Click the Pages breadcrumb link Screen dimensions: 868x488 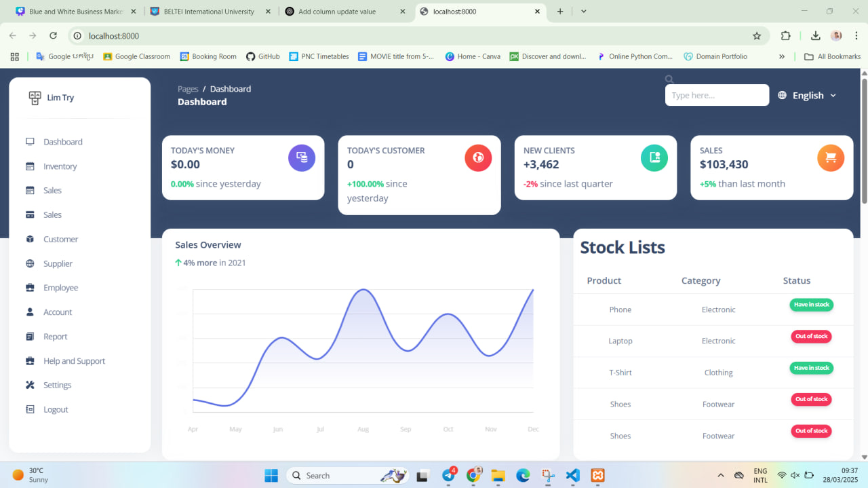[188, 89]
